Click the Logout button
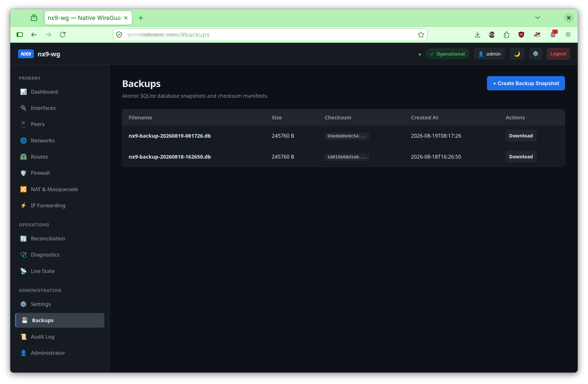Screen dimensions: 588x384 (x=558, y=54)
